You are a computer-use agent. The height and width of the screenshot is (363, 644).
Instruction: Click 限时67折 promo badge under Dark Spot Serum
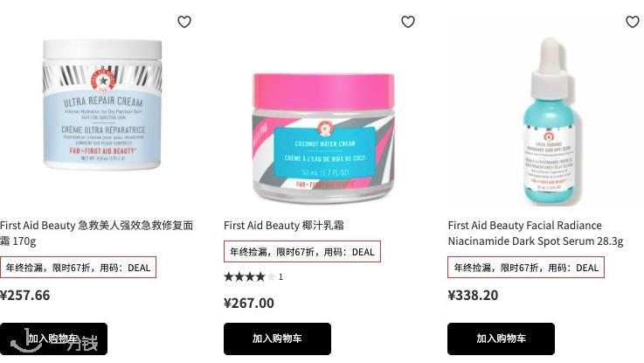tap(526, 267)
